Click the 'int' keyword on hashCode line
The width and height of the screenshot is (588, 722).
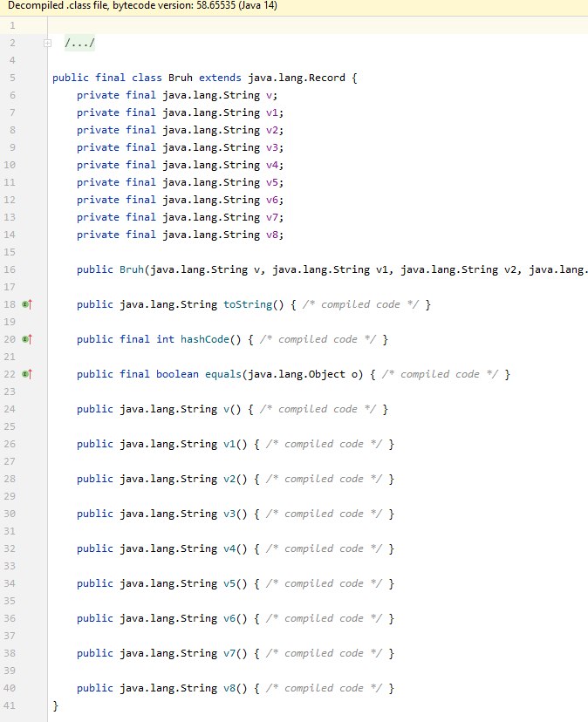(165, 339)
